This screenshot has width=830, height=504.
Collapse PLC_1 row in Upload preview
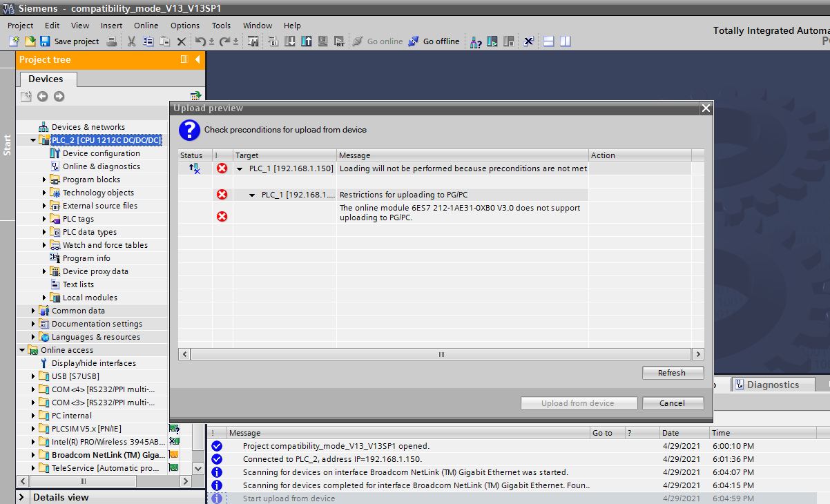click(x=240, y=168)
